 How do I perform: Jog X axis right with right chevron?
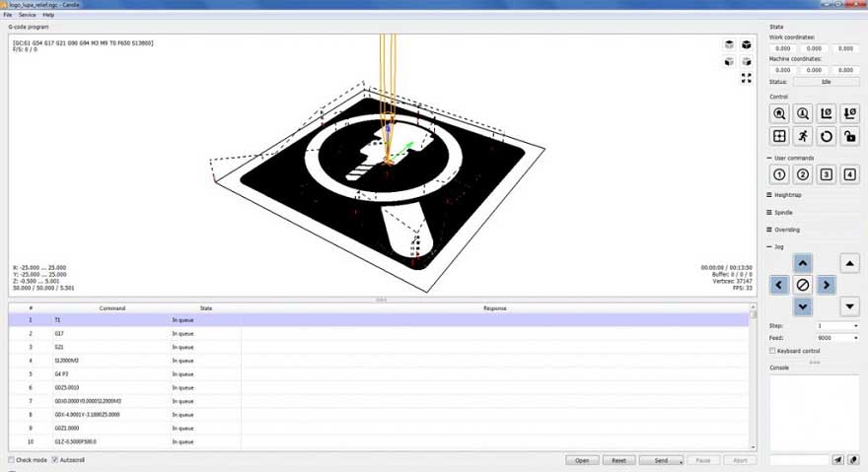pyautogui.click(x=827, y=285)
